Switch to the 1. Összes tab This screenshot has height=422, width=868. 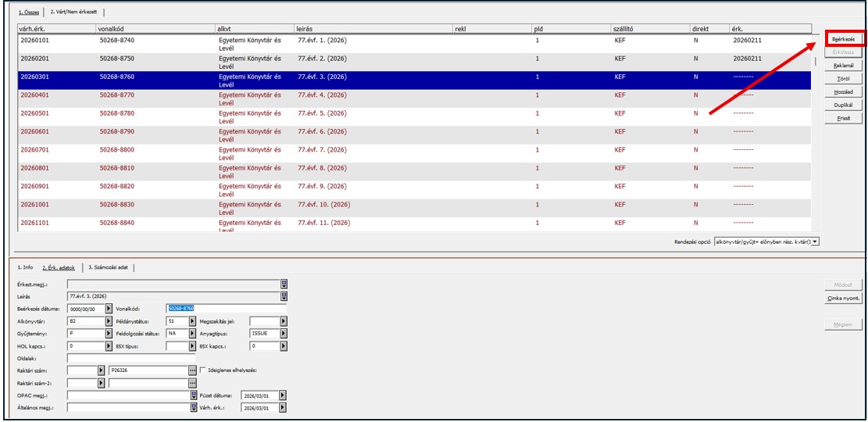(x=30, y=11)
